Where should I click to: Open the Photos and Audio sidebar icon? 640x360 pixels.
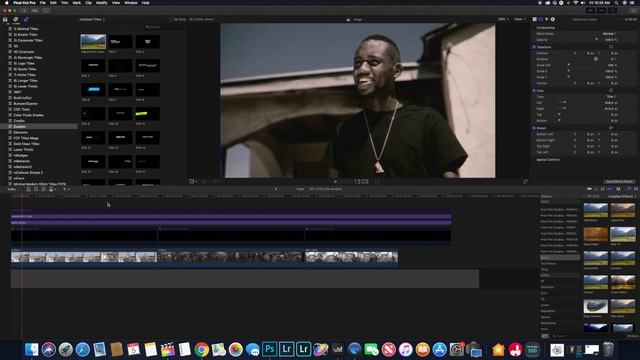pos(16,19)
